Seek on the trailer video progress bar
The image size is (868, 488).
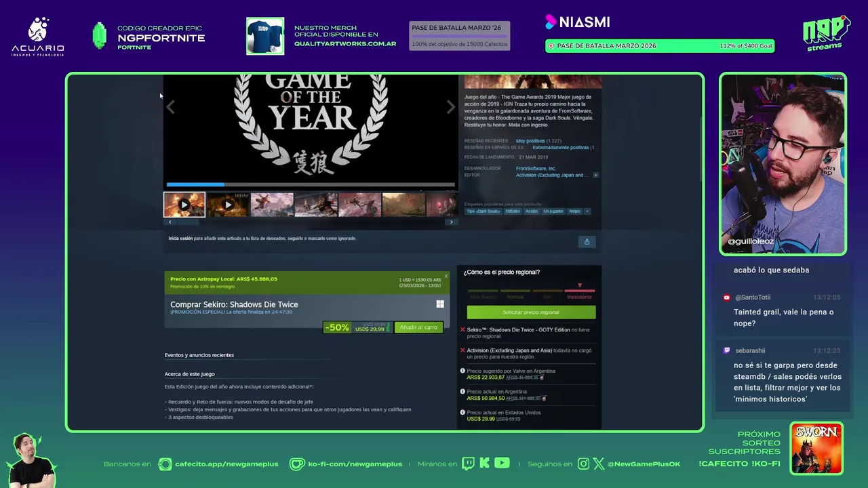point(311,184)
